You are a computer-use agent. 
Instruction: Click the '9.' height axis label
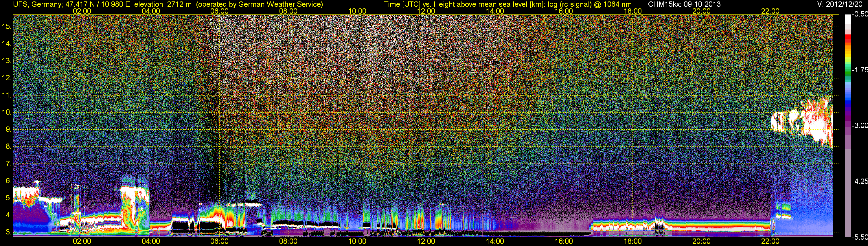point(8,129)
